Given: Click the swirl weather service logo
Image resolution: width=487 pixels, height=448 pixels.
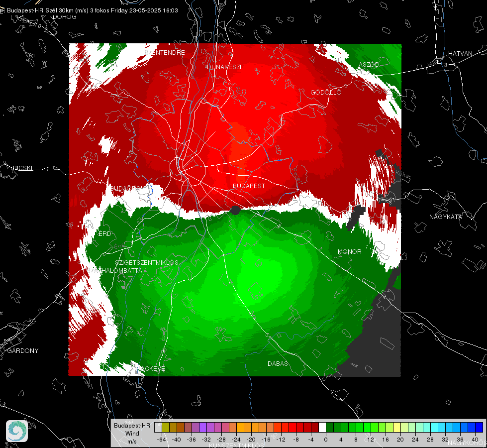Looking at the screenshot, I should [x=17, y=431].
